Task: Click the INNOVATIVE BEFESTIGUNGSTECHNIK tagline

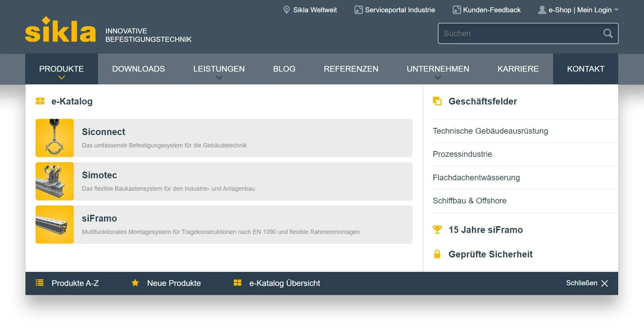Action: (148, 35)
